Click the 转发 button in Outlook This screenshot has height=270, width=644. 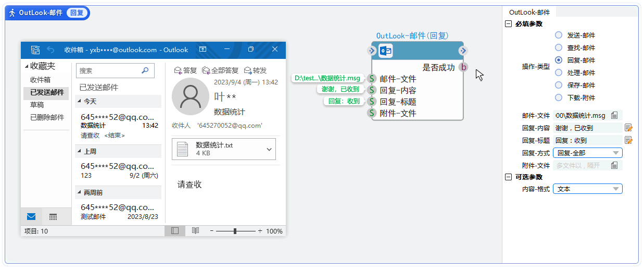[255, 70]
